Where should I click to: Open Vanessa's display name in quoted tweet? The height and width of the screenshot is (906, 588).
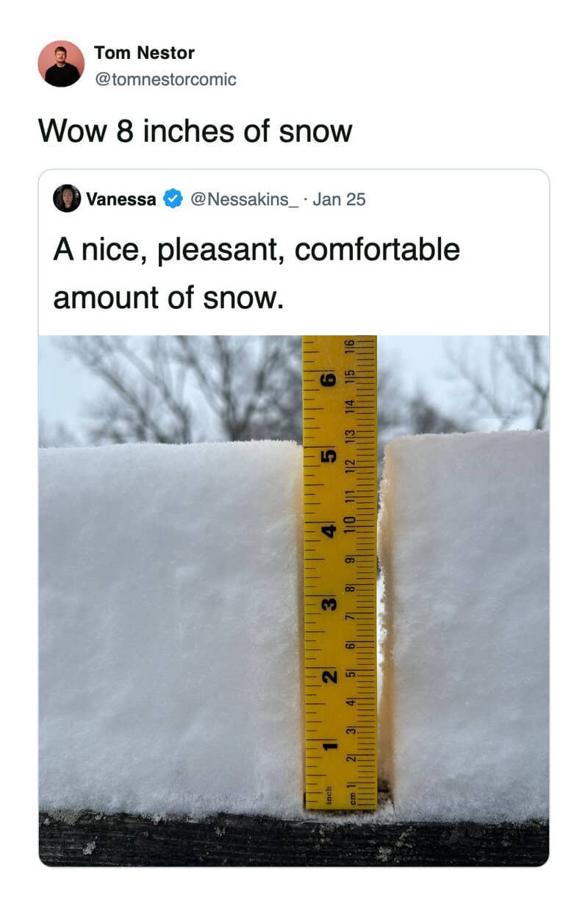click(x=121, y=199)
